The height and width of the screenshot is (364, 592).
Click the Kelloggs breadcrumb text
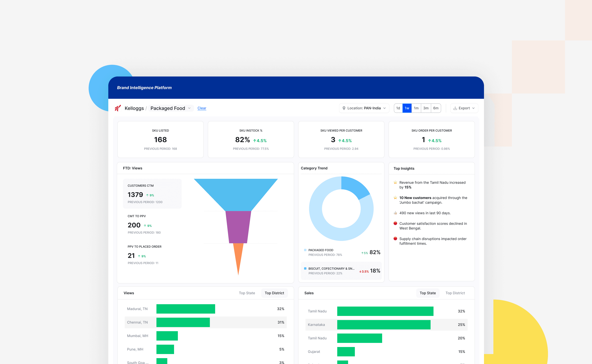click(x=134, y=108)
